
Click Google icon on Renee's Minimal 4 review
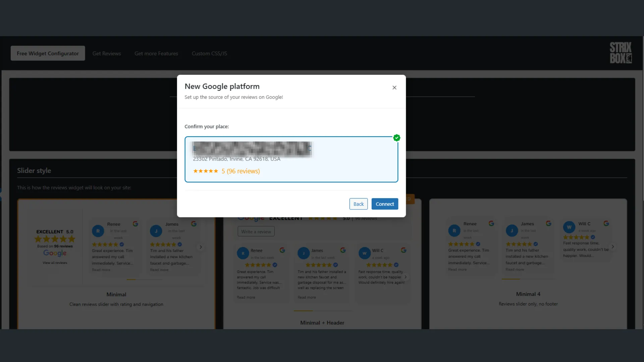[491, 223]
